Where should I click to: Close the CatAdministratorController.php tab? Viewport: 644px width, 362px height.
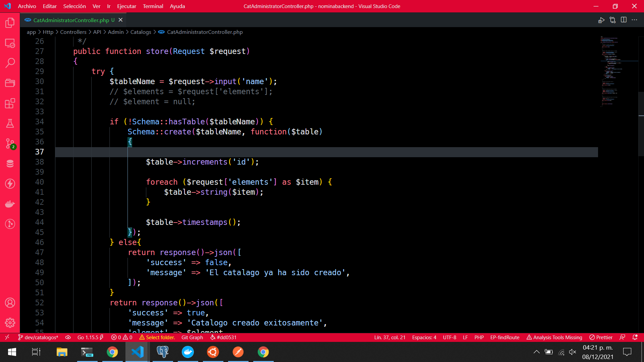click(120, 20)
